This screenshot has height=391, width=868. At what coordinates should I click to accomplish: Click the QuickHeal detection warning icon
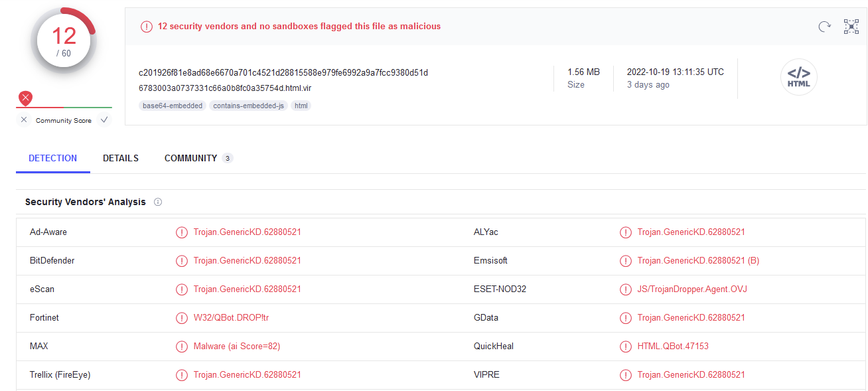(625, 347)
